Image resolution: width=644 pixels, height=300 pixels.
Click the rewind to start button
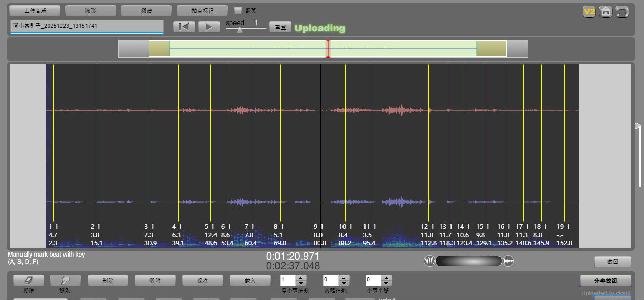tap(184, 27)
